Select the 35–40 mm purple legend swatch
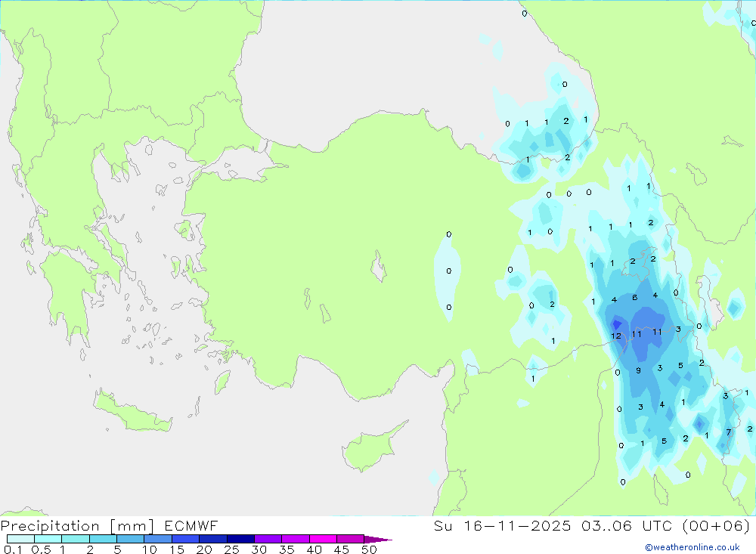The image size is (756, 554). 295,539
